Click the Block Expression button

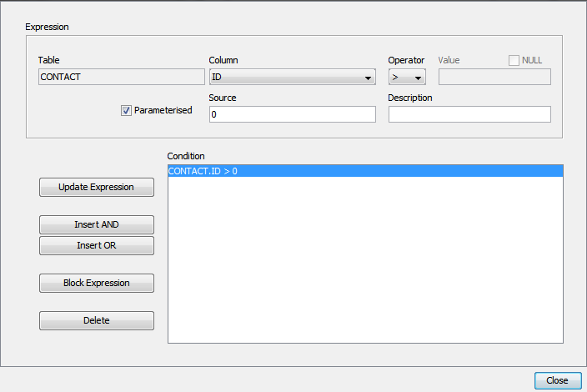97,284
